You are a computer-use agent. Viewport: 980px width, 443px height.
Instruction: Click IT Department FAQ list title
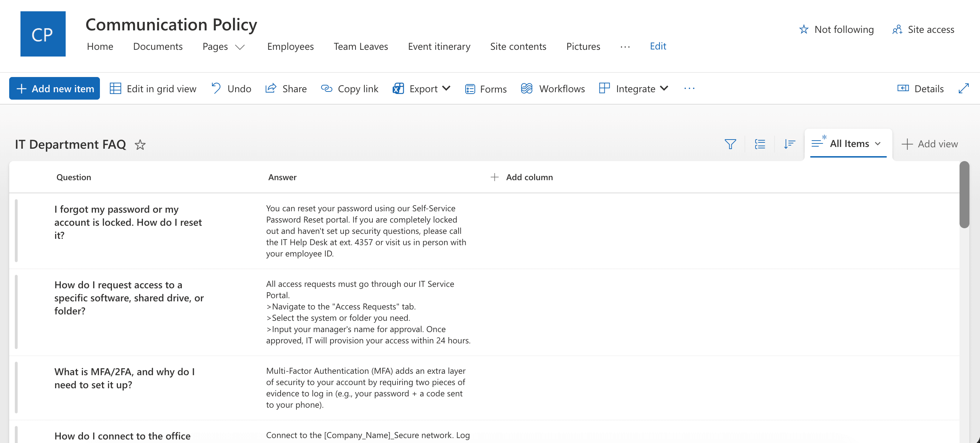click(x=70, y=144)
